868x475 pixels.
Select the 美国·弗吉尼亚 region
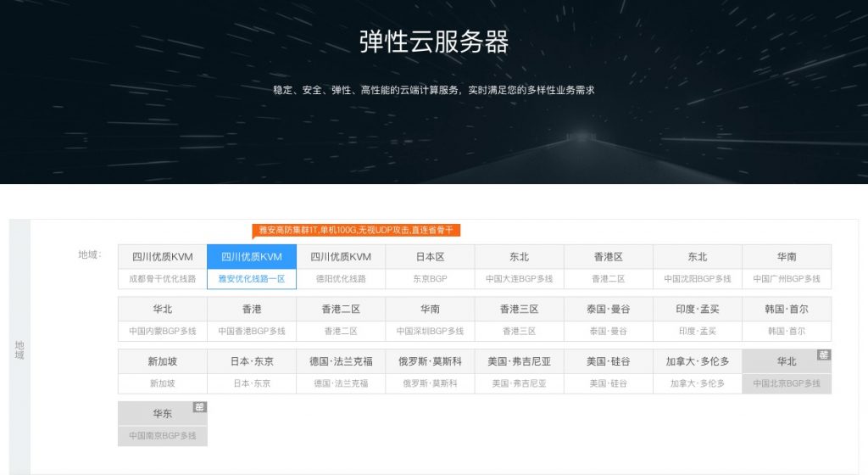coord(520,372)
